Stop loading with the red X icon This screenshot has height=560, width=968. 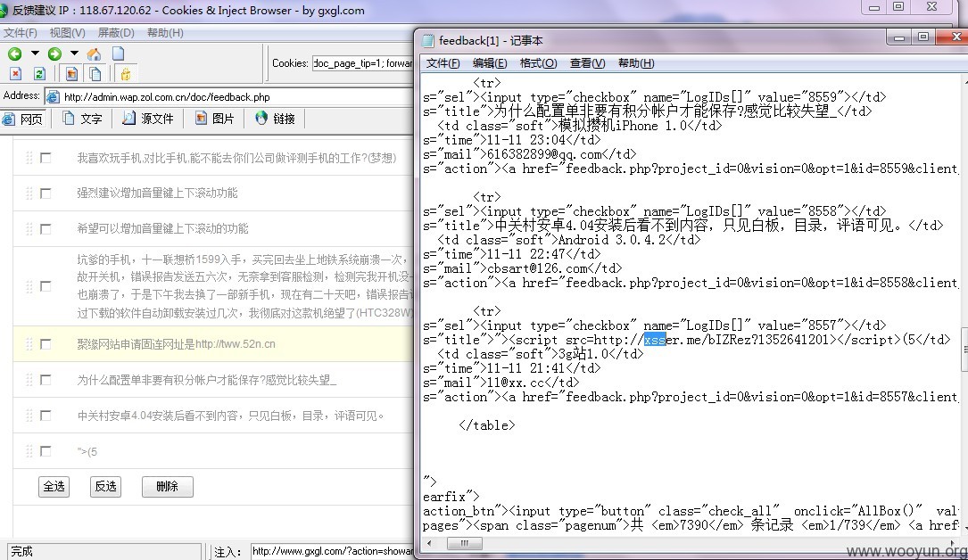[15, 74]
